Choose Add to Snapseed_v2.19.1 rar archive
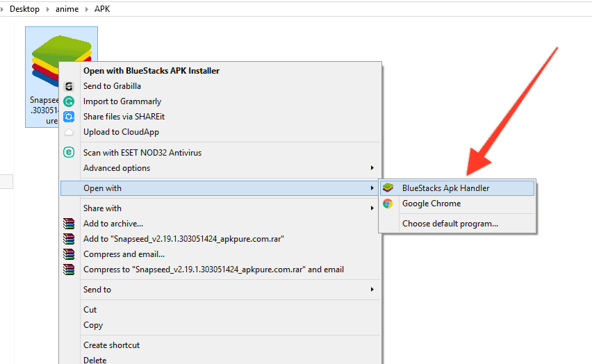This screenshot has width=592, height=364. click(x=183, y=239)
